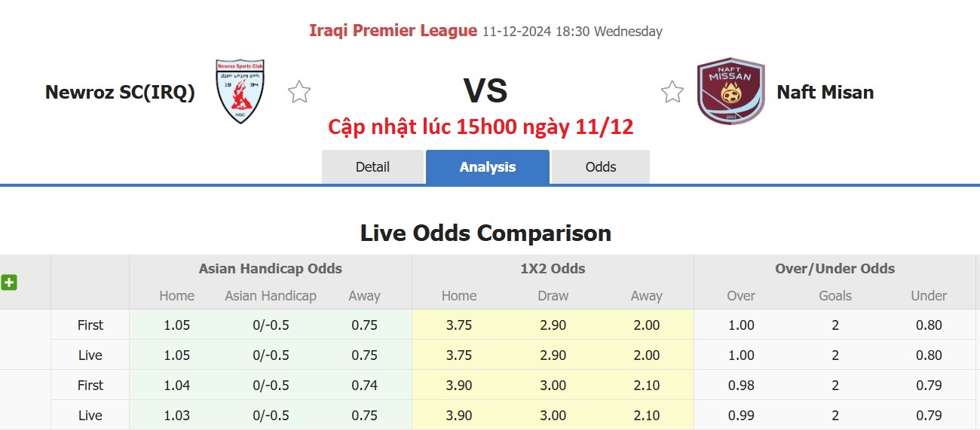Click the 1X2 Odds column header

(553, 269)
